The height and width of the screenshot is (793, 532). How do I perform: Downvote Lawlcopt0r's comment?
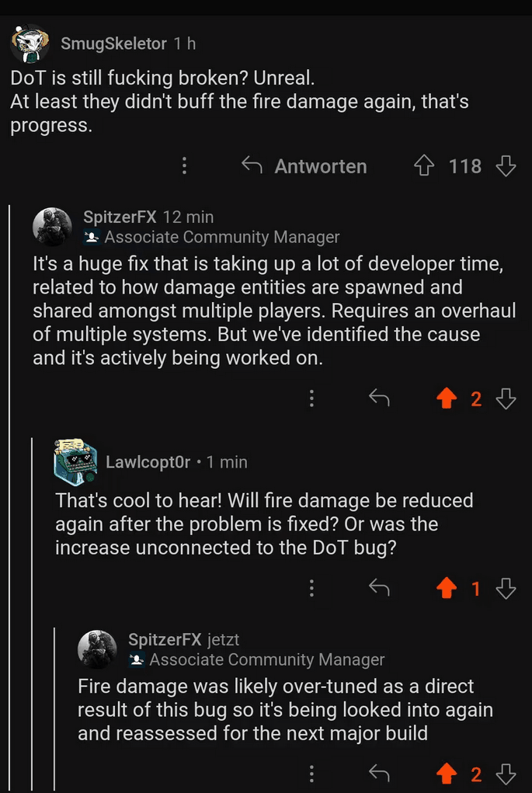coord(506,589)
